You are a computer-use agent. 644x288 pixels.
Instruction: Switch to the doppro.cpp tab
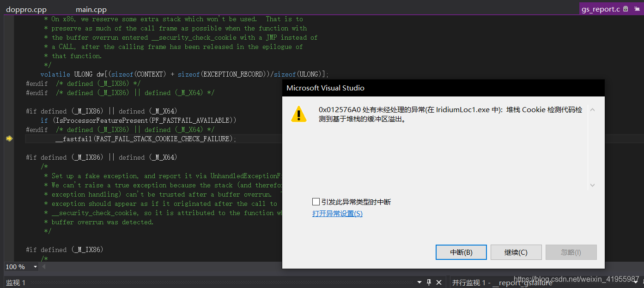tap(26, 8)
